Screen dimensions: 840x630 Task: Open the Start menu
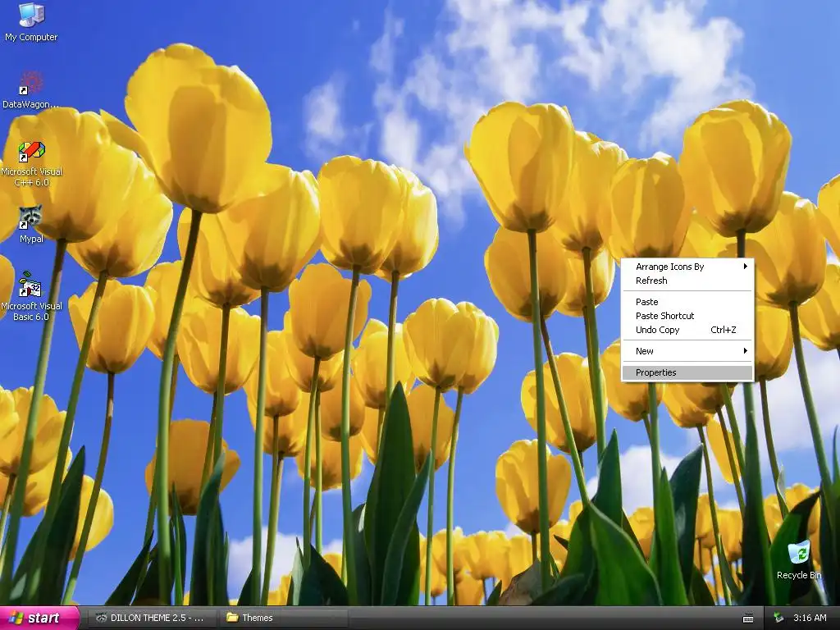39,619
